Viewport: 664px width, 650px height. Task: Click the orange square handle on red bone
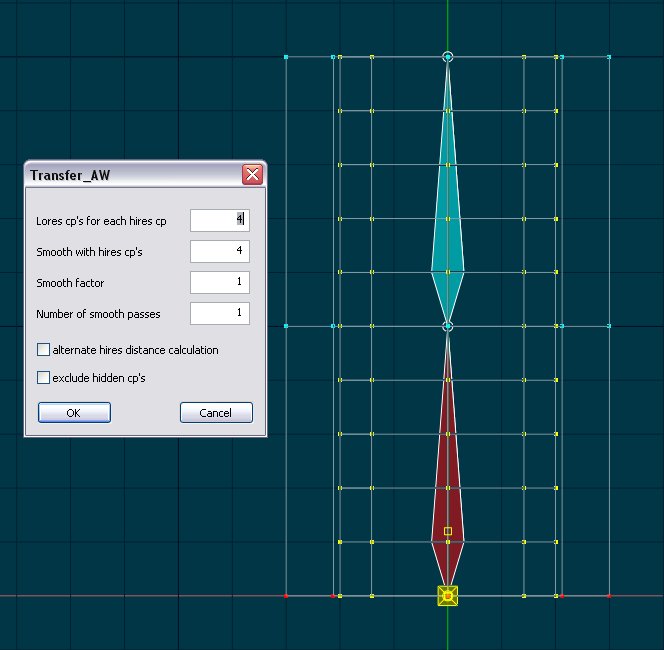(448, 531)
